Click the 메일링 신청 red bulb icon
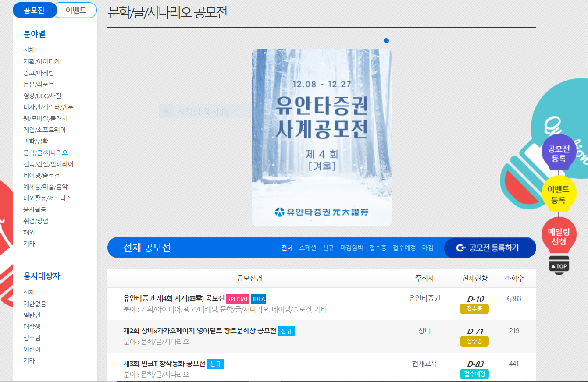This screenshot has width=588, height=382. 559,236
